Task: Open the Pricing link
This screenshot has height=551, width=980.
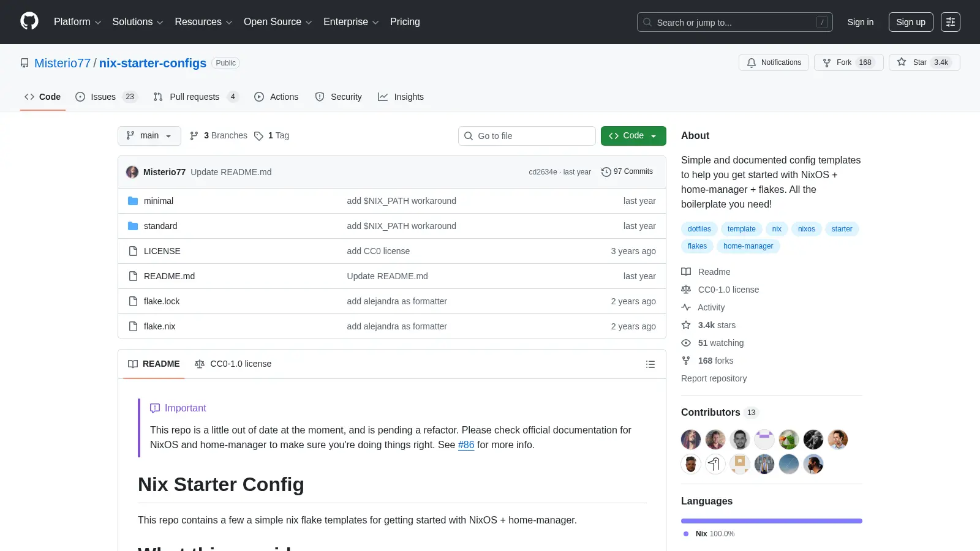Action: (405, 22)
